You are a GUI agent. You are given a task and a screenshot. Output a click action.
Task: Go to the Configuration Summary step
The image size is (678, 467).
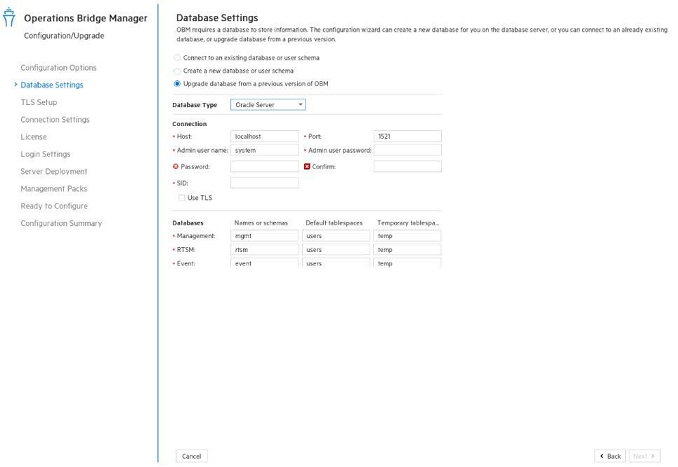61,223
